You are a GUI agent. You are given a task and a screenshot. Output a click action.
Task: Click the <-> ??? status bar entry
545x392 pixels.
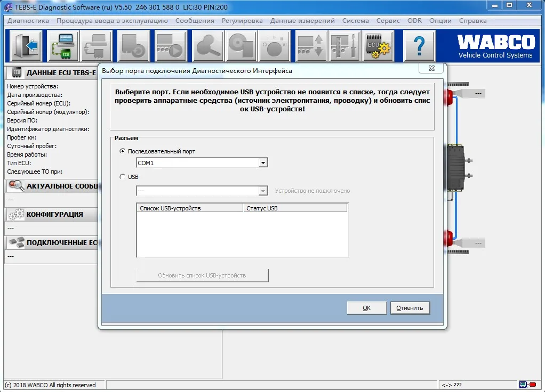[x=452, y=385]
